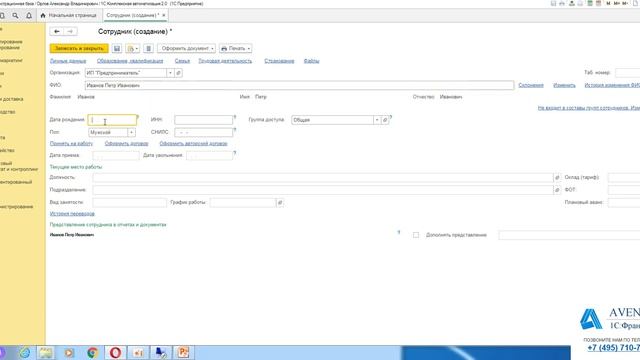This screenshot has height=360, width=640.
Task: Open the Личные данные link
Action: click(x=68, y=61)
